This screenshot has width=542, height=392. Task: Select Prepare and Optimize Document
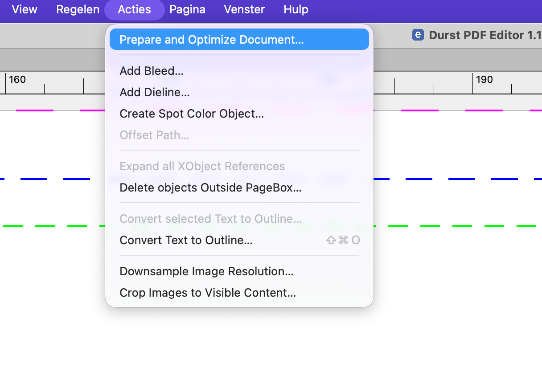click(239, 39)
